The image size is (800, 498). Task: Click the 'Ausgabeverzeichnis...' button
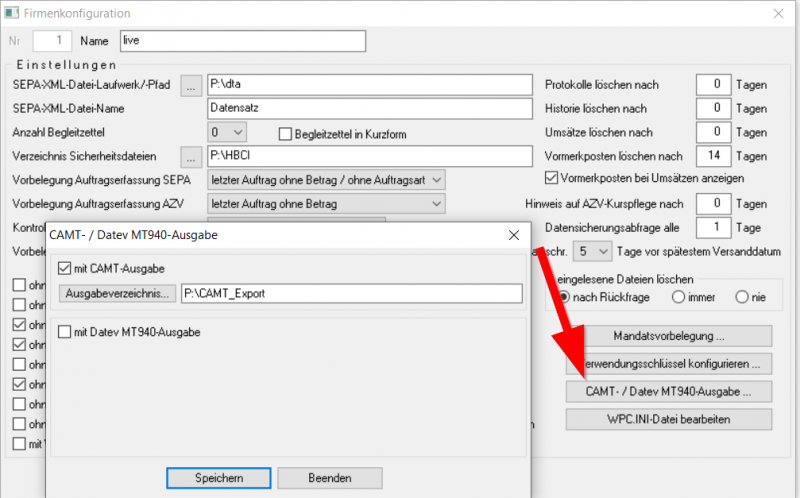point(118,293)
